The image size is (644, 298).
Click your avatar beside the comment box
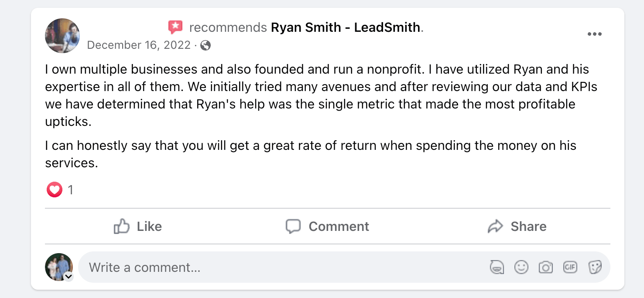58,266
